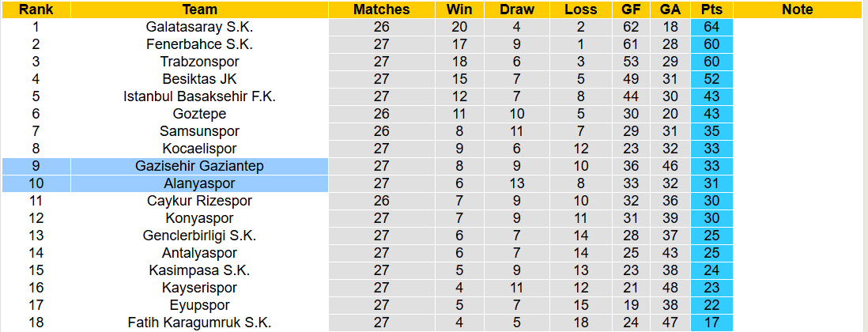Click on Trabzonspor team name

click(199, 61)
